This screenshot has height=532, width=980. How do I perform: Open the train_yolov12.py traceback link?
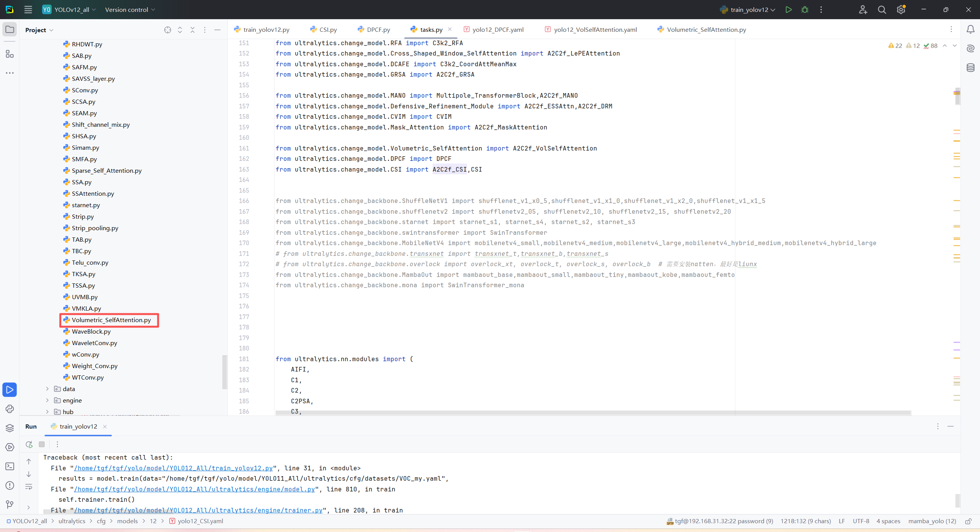tap(173, 468)
